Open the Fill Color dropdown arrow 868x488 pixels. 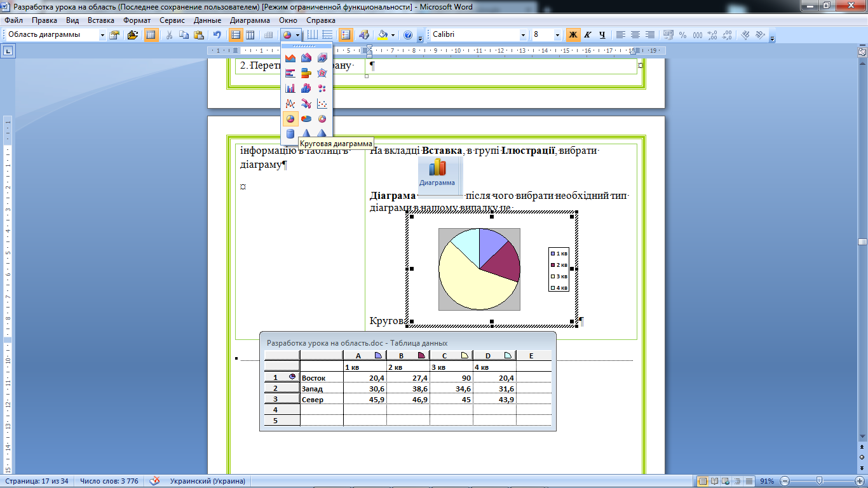pyautogui.click(x=393, y=35)
